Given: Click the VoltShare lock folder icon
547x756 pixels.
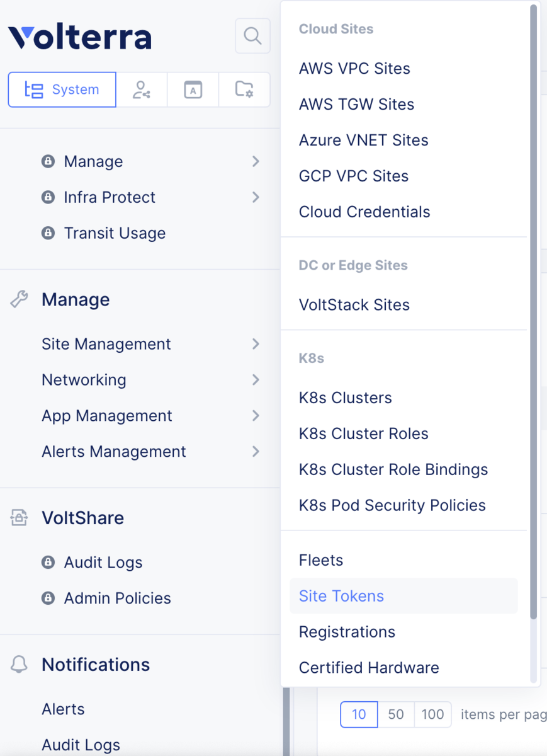Looking at the screenshot, I should coord(20,518).
